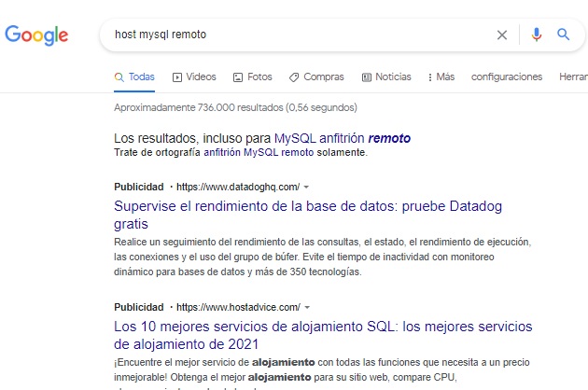Click the https://www.datadoghq.com/ URL text
This screenshot has width=588, height=390.
coord(238,187)
